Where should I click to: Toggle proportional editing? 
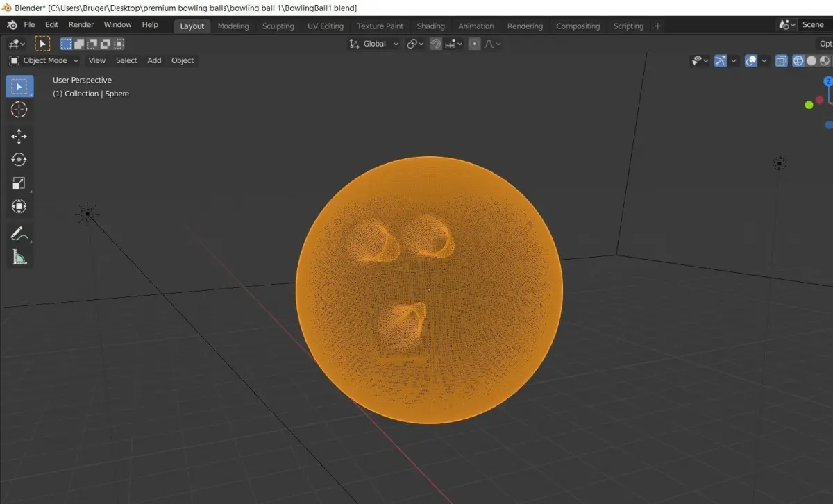point(474,44)
